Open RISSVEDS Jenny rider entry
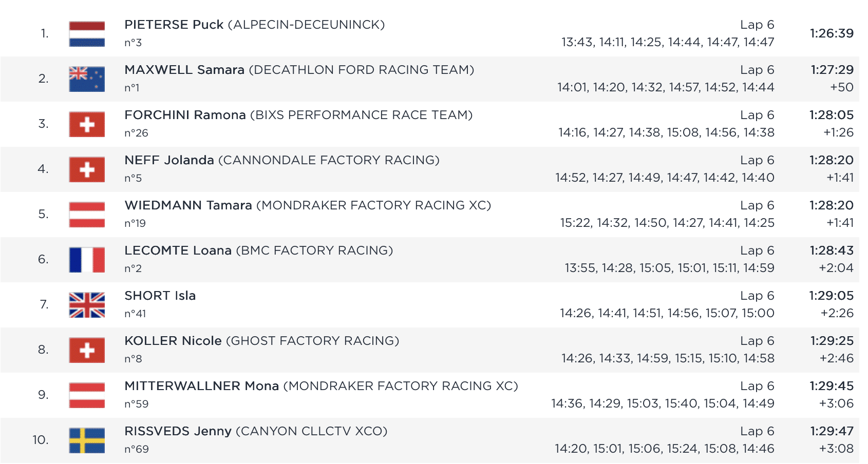This screenshot has width=868, height=464. coord(178,431)
